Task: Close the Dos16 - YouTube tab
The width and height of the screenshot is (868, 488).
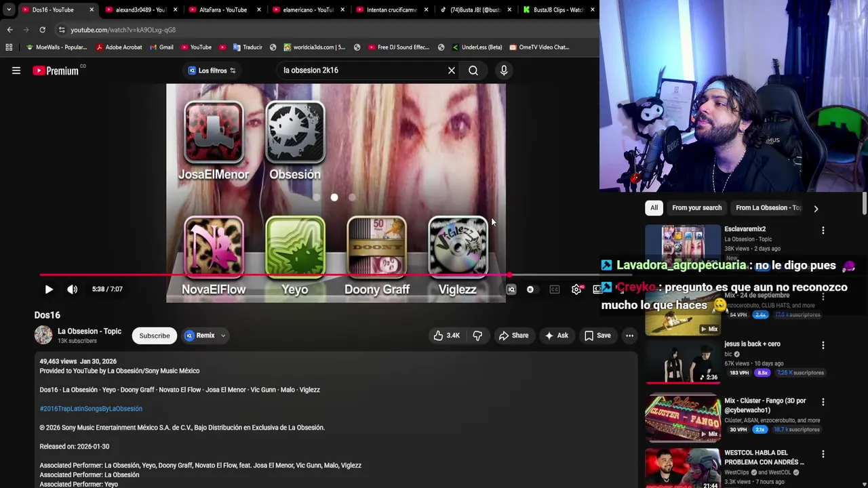Action: (92, 9)
